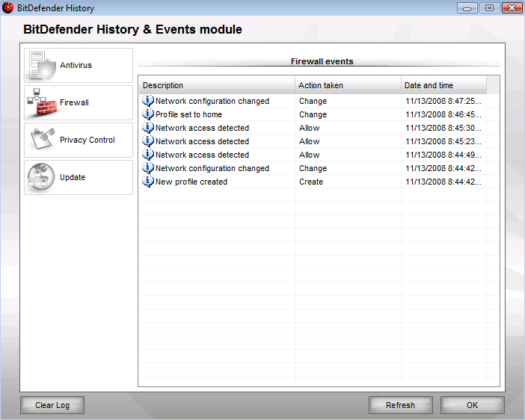Viewport: 525px width, 420px height.
Task: Click info icon of 8:45:23 Network access detected row
Action: 148,141
